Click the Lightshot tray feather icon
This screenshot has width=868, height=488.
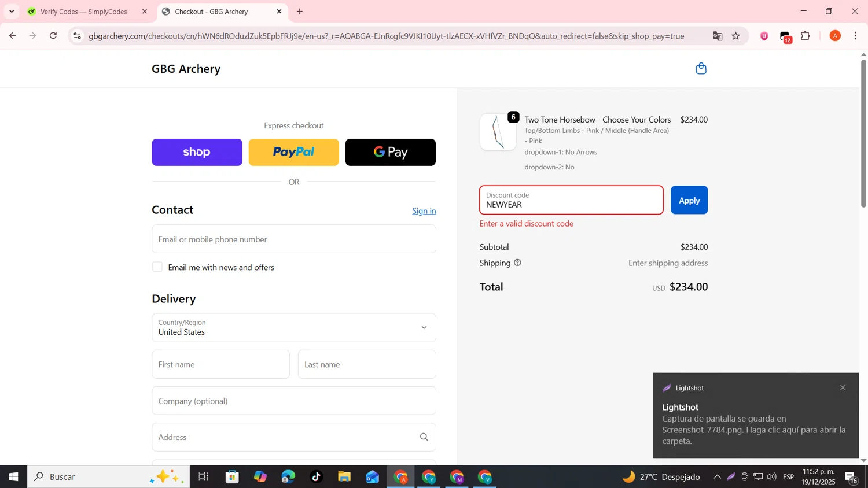pyautogui.click(x=731, y=477)
